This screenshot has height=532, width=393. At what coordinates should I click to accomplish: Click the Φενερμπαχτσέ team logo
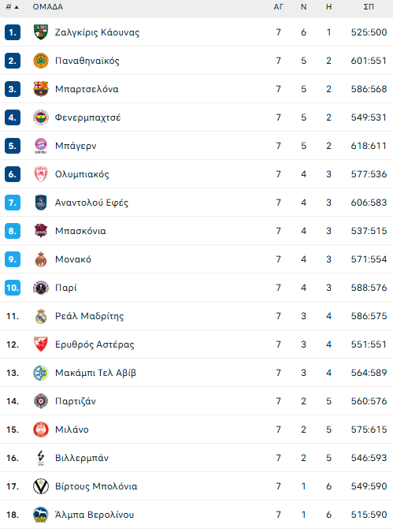(x=41, y=117)
